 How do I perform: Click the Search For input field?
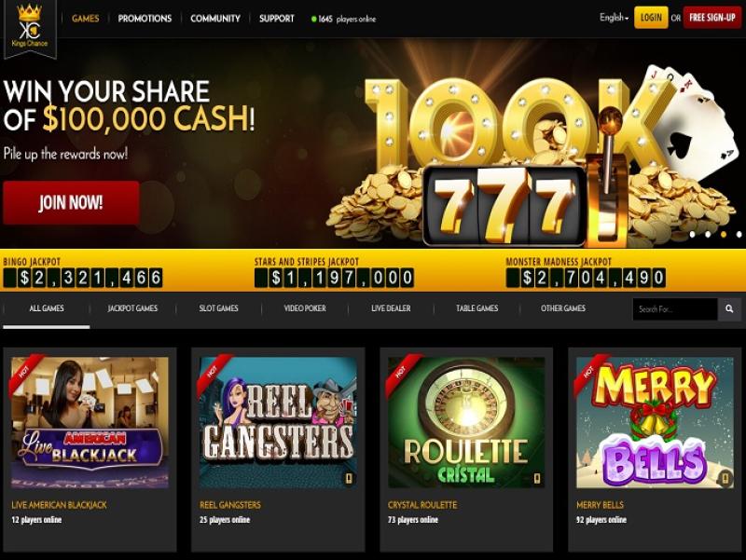pyautogui.click(x=675, y=309)
